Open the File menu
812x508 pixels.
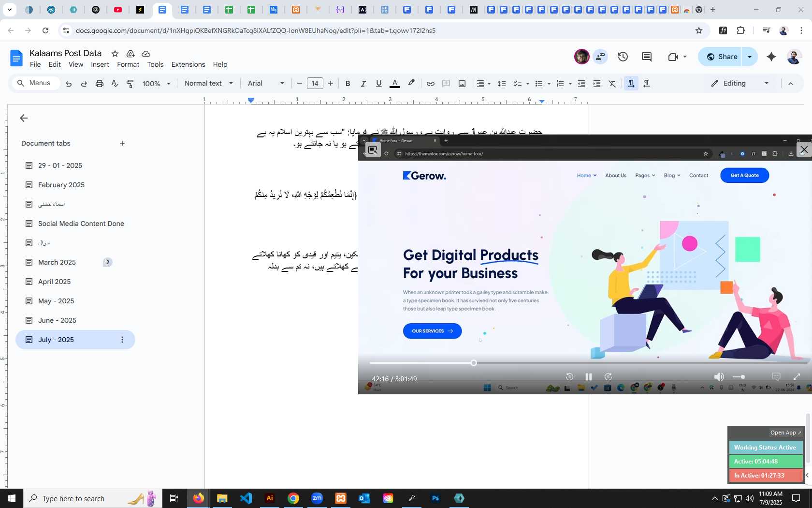click(35, 64)
